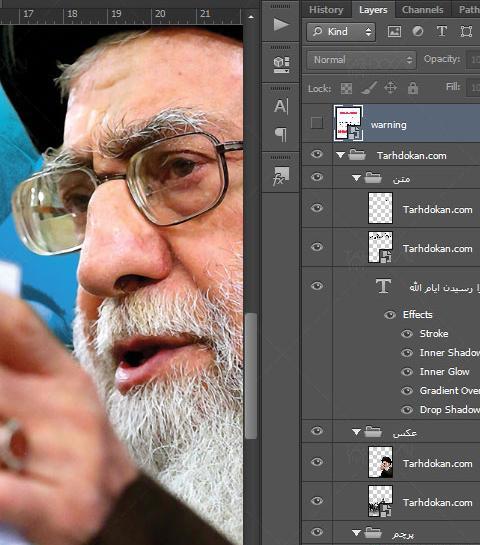Switch to the Layers tab

pyautogui.click(x=373, y=10)
